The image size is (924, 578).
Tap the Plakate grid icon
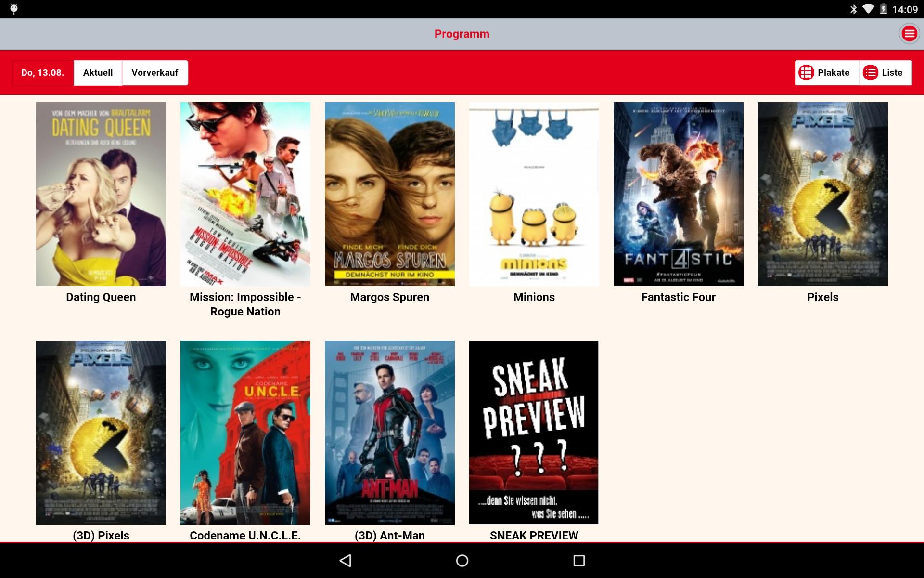(x=806, y=73)
